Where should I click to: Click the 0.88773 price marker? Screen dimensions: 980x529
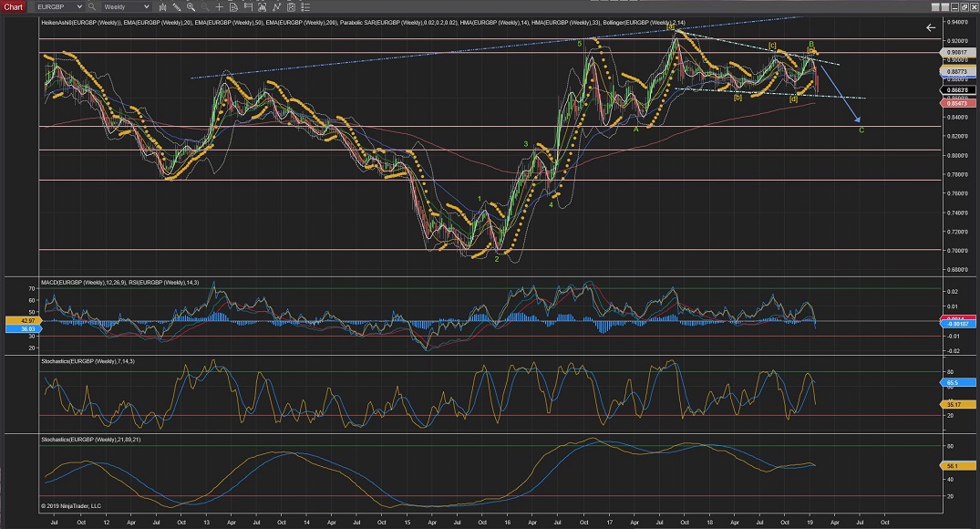pos(957,72)
